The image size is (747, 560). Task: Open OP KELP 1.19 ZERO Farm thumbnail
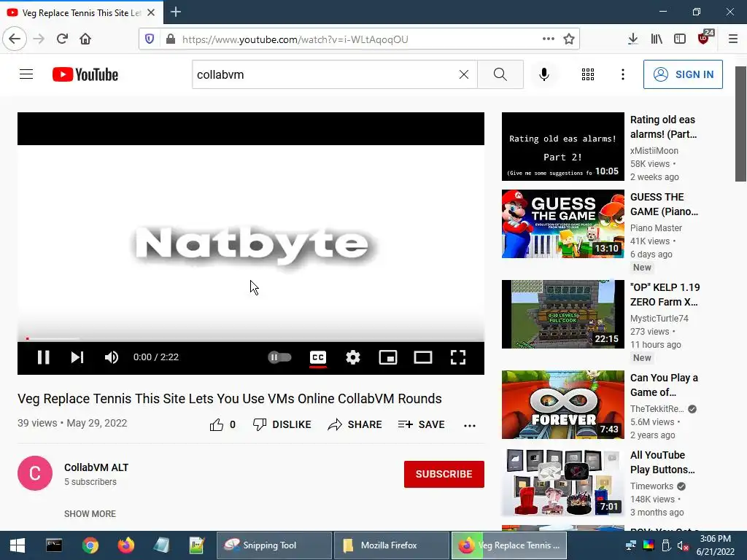tap(562, 314)
